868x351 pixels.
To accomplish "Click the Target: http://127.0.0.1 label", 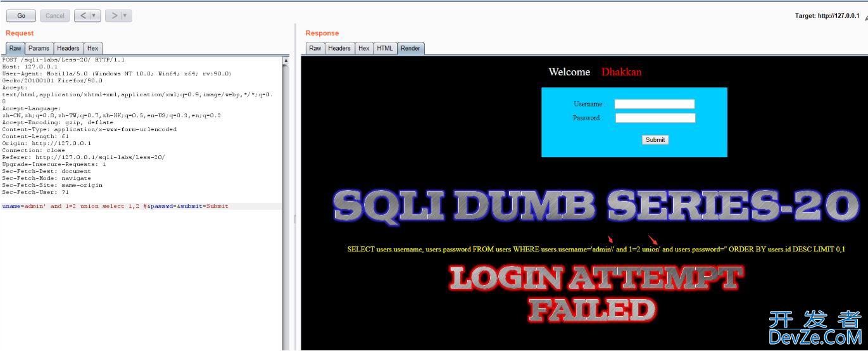I will pyautogui.click(x=827, y=16).
